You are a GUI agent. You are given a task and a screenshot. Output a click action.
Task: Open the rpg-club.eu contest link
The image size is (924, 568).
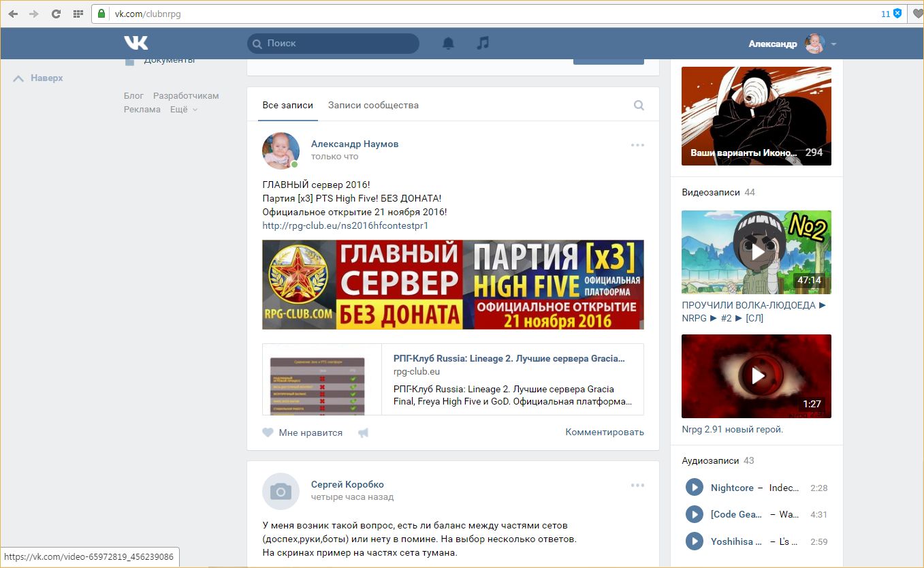pos(345,225)
